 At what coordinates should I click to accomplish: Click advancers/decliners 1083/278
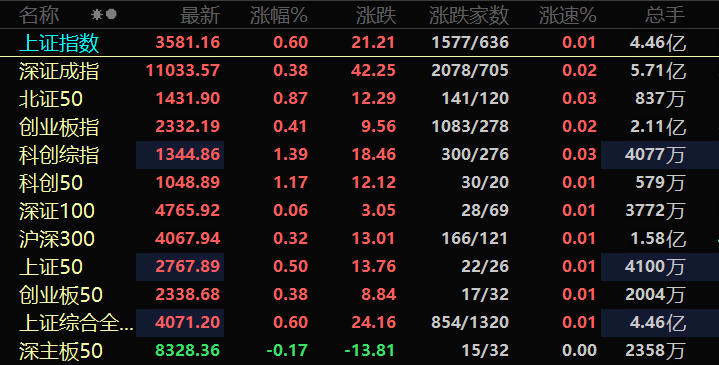[x=470, y=127]
